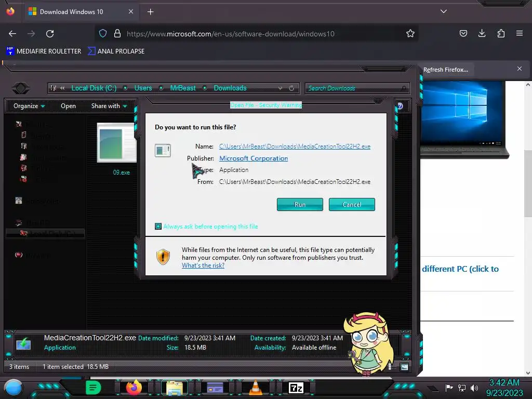
Task: Open the What's the risk? link
Action: pyautogui.click(x=203, y=265)
